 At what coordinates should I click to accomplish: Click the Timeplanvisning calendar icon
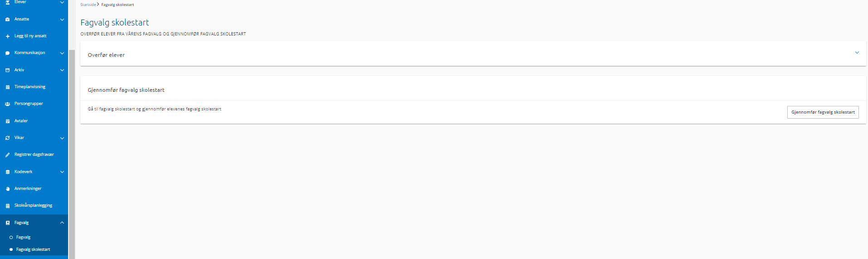(7, 87)
